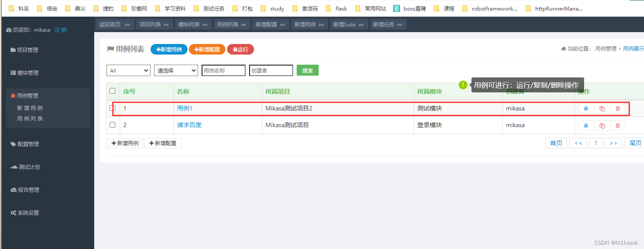644x249 pixels.
Task: Open the 打包 bookmark folder
Action: pos(243,8)
